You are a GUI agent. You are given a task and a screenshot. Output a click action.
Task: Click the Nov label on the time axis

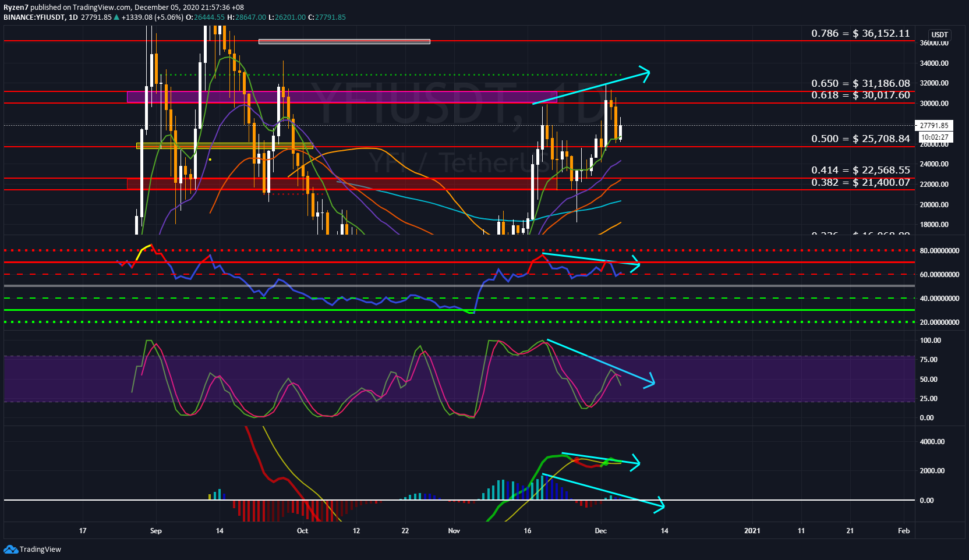(454, 530)
